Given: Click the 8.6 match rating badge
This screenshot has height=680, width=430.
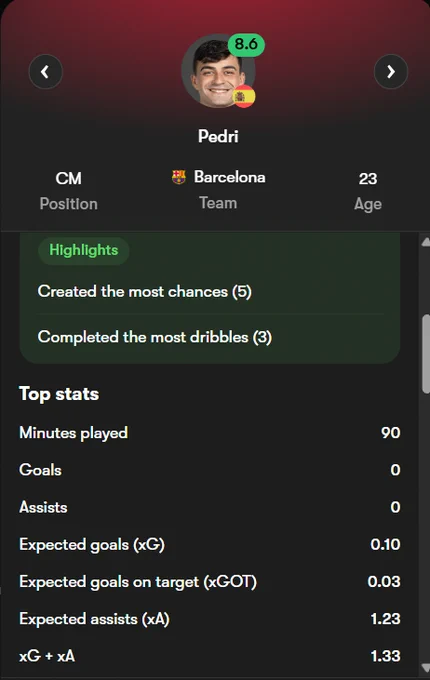Looking at the screenshot, I should pos(246,44).
